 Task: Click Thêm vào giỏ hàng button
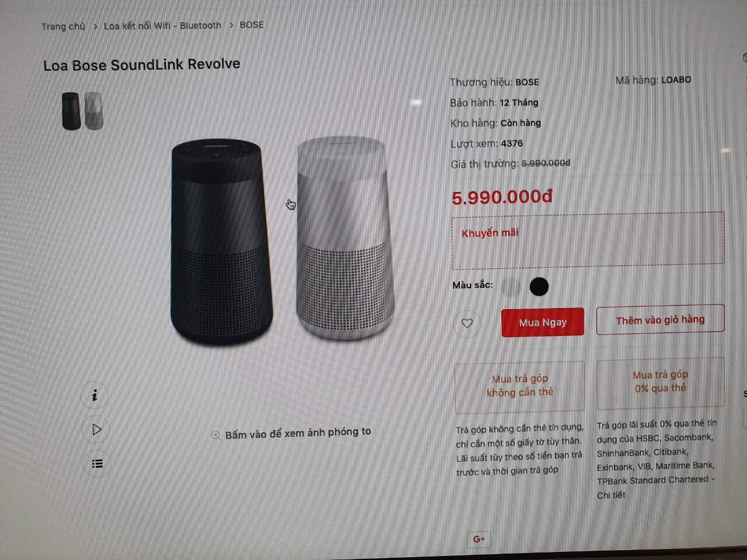(x=660, y=320)
